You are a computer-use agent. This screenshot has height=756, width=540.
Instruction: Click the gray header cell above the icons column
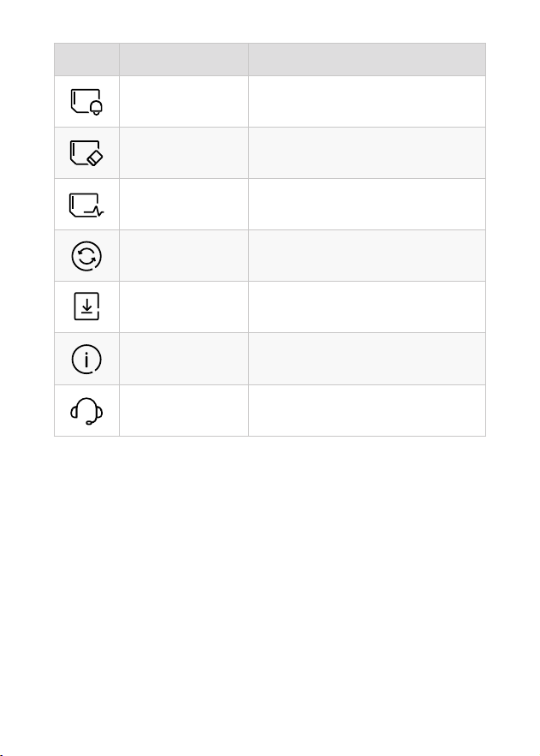[x=86, y=59]
